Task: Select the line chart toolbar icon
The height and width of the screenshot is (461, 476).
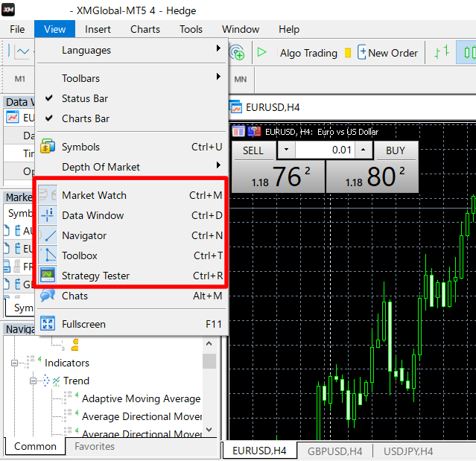Action: [23, 52]
